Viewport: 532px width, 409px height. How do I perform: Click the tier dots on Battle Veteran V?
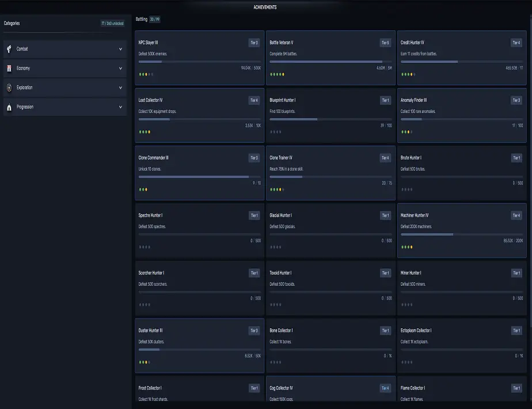(277, 74)
